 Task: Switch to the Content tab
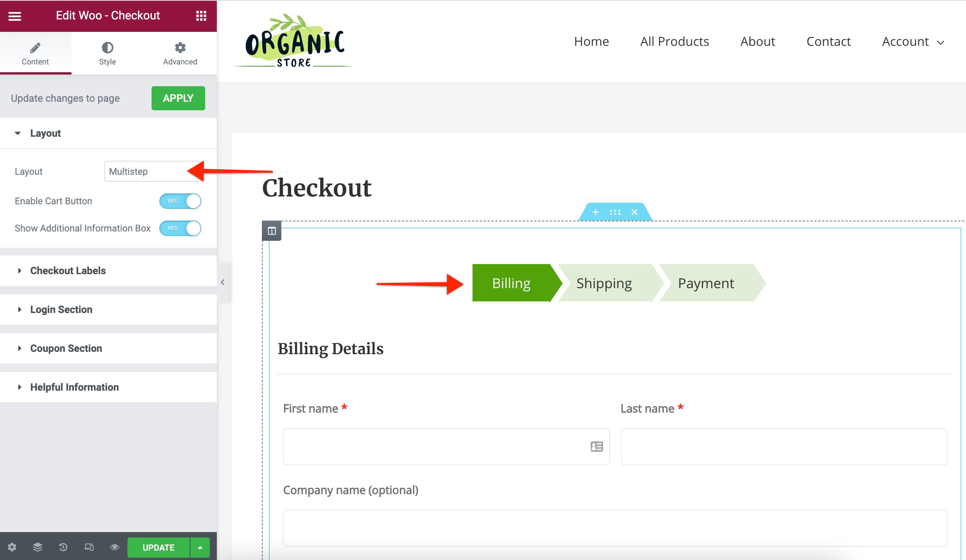click(x=35, y=53)
